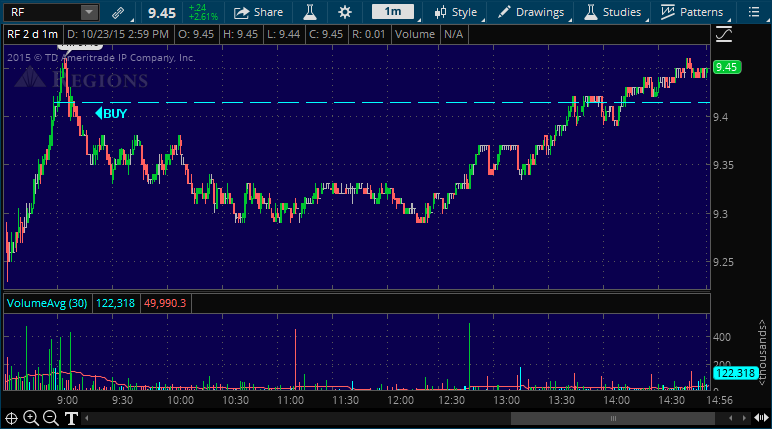Click the RF 2 d 1m chart label
The width and height of the screenshot is (772, 429).
click(32, 34)
